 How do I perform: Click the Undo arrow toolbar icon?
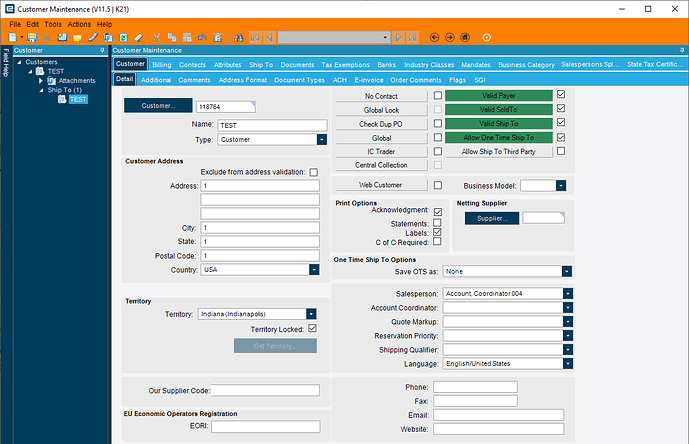point(204,37)
